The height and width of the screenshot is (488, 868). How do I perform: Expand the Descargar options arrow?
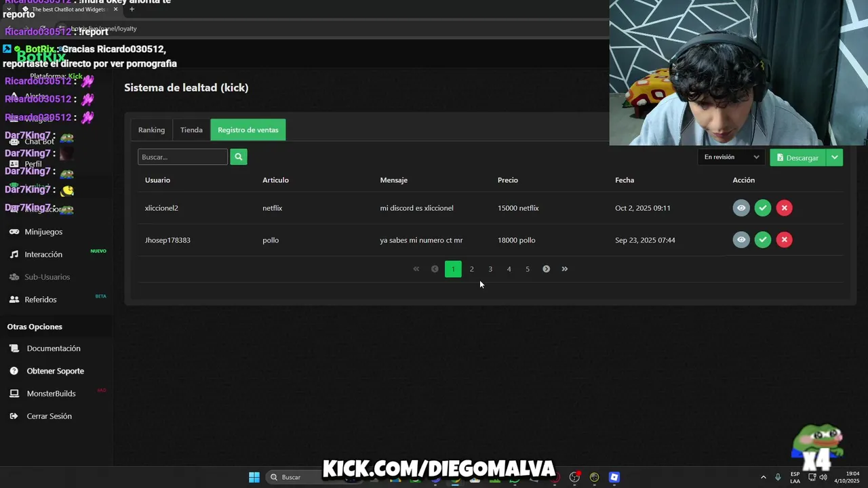tap(835, 157)
